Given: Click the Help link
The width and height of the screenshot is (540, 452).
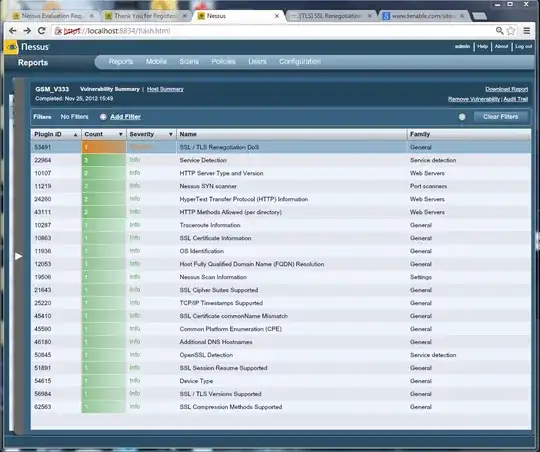Looking at the screenshot, I should (482, 47).
